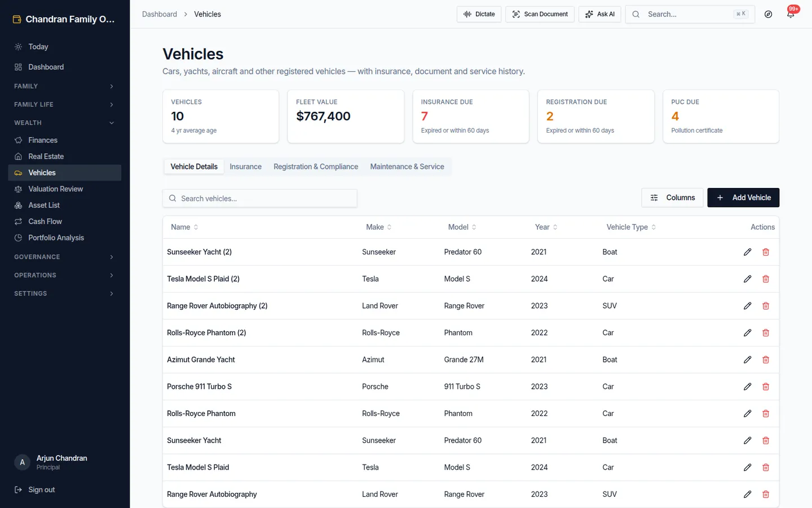Image resolution: width=812 pixels, height=508 pixels.
Task: Open Finances in the sidebar
Action: [x=65, y=140]
